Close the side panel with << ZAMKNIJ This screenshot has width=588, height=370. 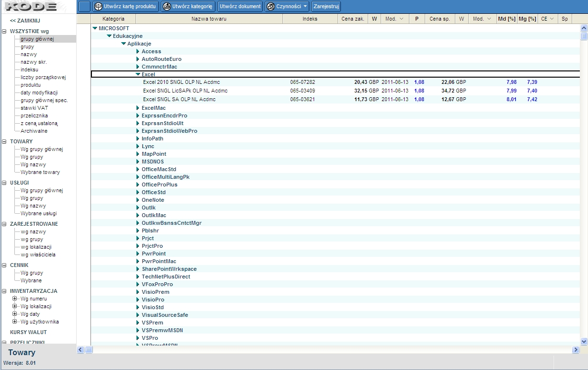pyautogui.click(x=25, y=21)
